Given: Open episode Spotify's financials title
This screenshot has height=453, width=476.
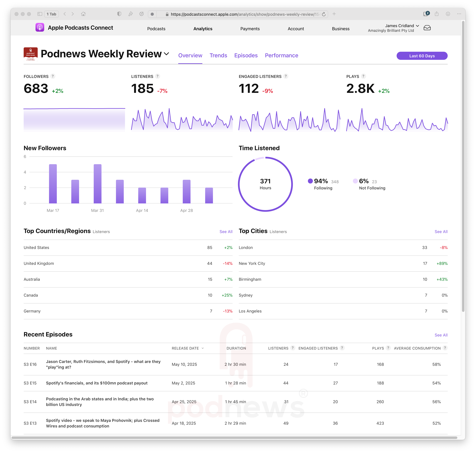Looking at the screenshot, I should tap(97, 383).
